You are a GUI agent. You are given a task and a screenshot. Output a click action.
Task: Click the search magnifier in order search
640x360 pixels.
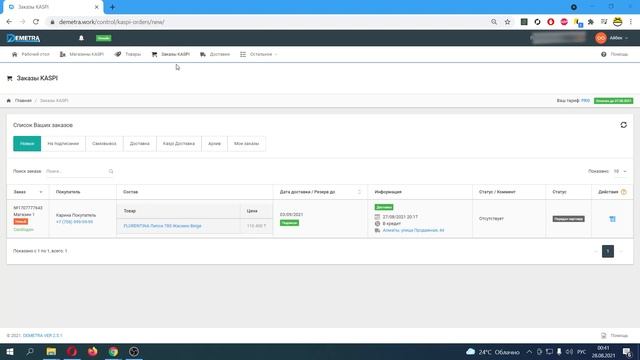pos(111,171)
